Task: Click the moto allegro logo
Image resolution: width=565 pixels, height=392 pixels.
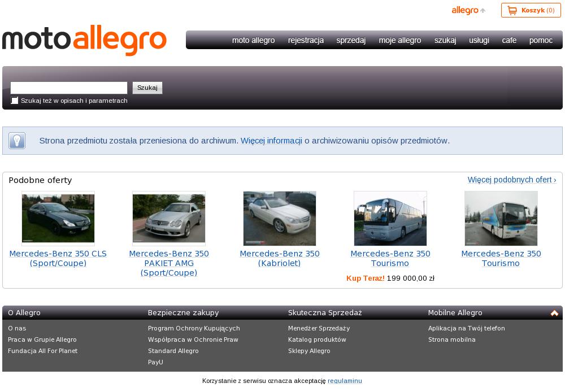Action: (84, 40)
